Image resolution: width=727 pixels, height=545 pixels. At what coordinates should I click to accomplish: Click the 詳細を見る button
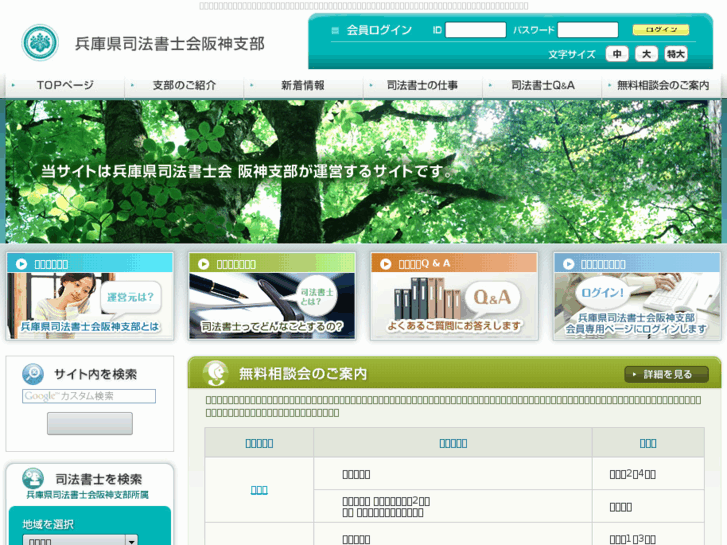(x=666, y=374)
